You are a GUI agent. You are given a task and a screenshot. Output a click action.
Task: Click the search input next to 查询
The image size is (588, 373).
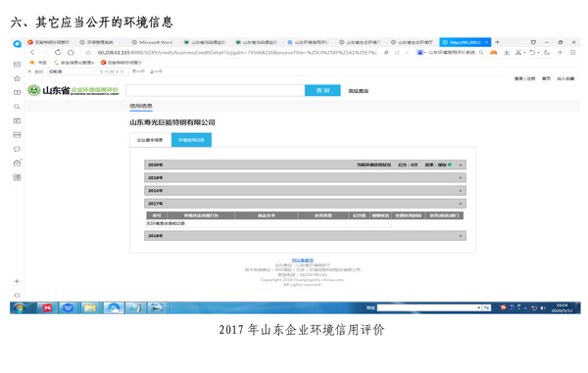216,90
